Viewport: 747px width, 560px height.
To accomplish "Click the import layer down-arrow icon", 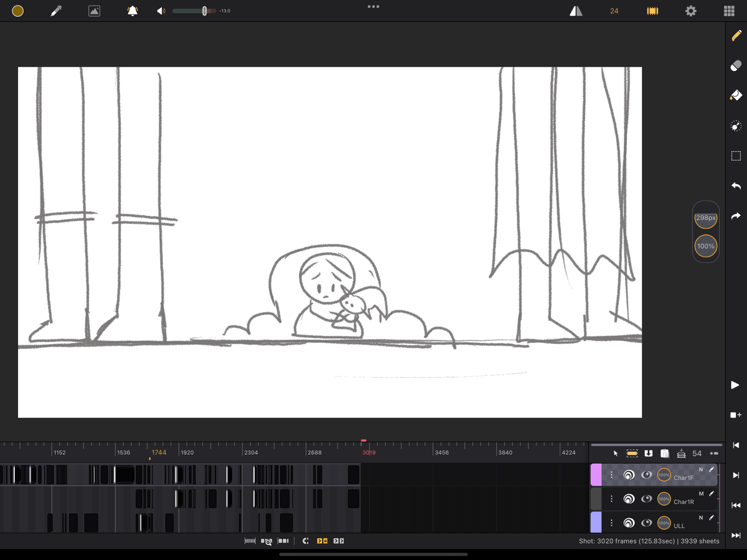I will pos(649,454).
